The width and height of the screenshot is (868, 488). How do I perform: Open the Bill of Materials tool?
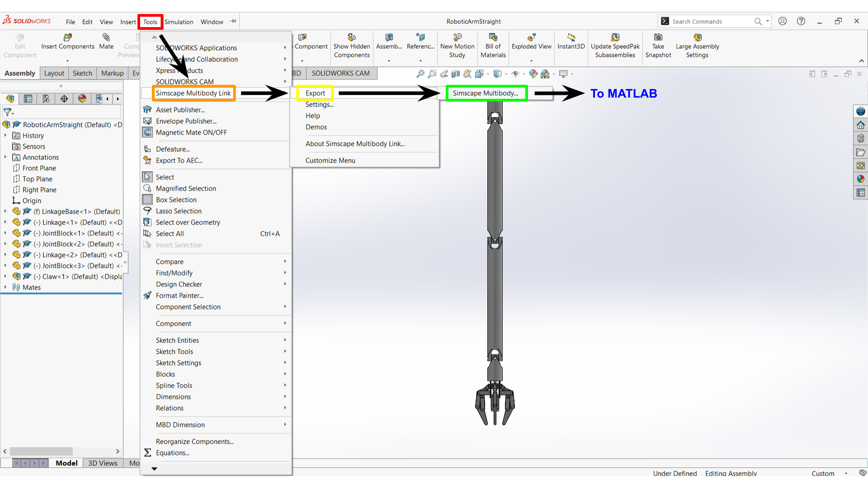click(x=493, y=38)
